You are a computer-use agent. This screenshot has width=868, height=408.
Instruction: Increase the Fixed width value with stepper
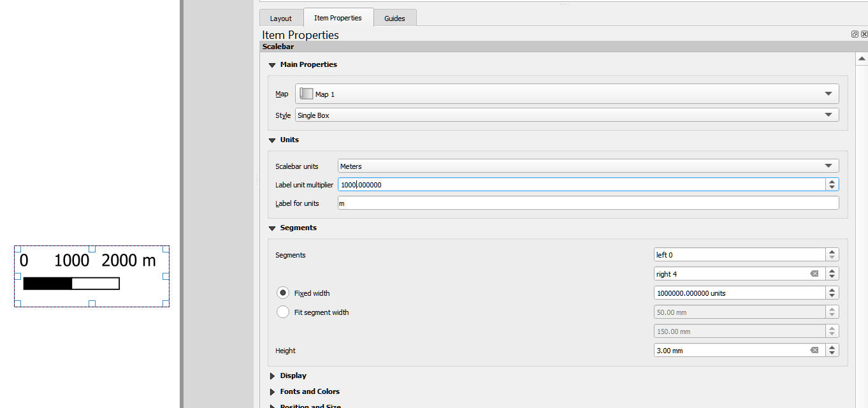click(x=832, y=290)
